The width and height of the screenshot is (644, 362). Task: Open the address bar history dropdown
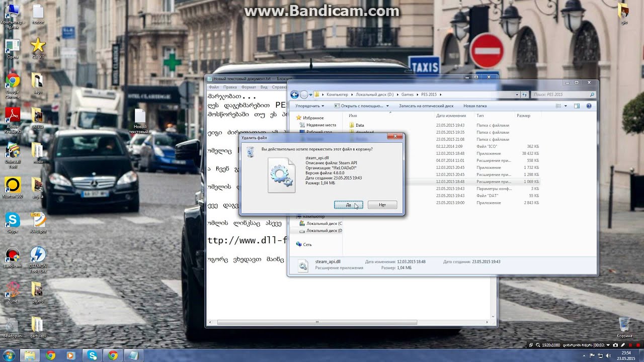517,95
